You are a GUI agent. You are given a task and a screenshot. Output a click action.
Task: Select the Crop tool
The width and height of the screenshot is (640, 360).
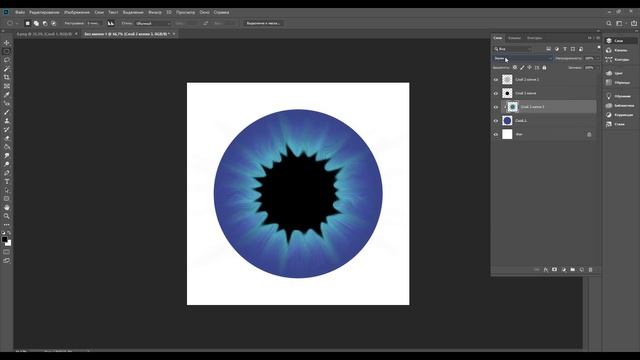(7, 77)
